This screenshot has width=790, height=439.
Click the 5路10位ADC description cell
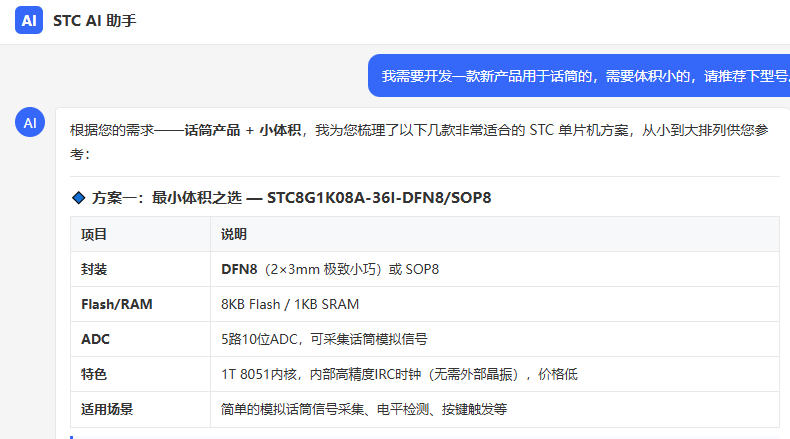[495, 339]
